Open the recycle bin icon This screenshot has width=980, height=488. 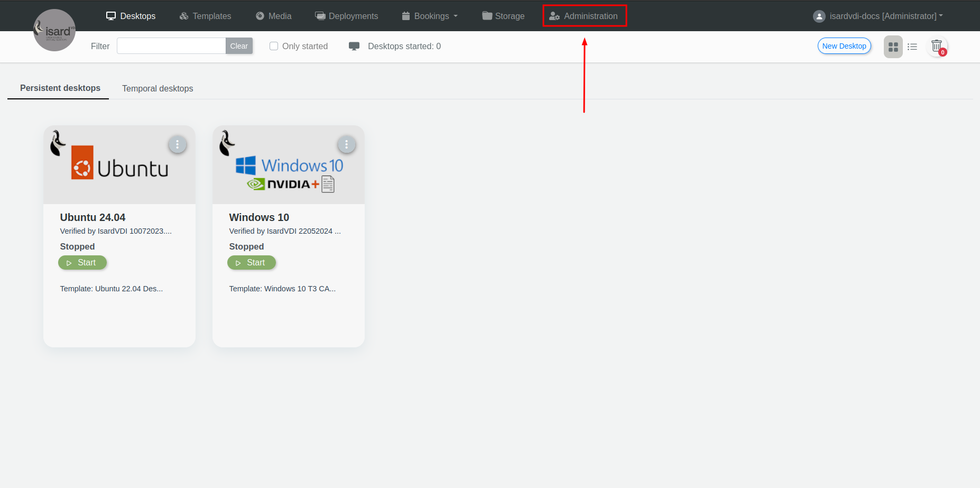937,47
